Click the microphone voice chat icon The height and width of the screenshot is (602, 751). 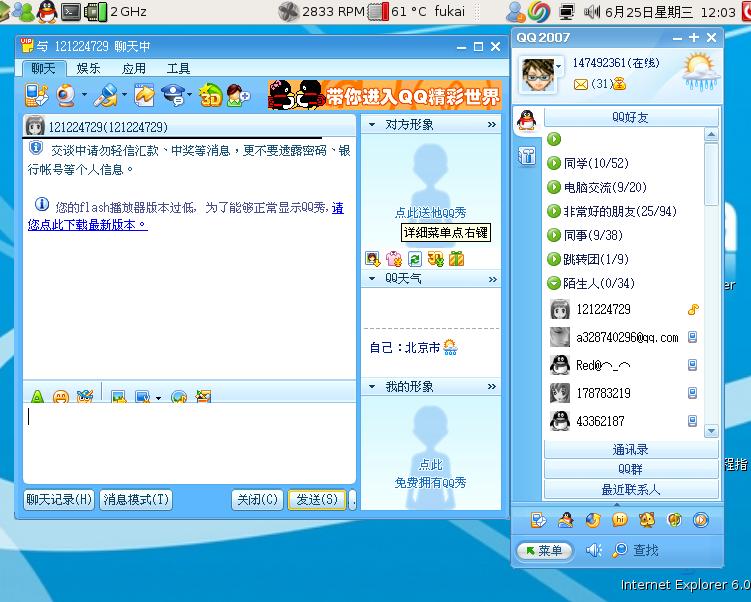[105, 95]
